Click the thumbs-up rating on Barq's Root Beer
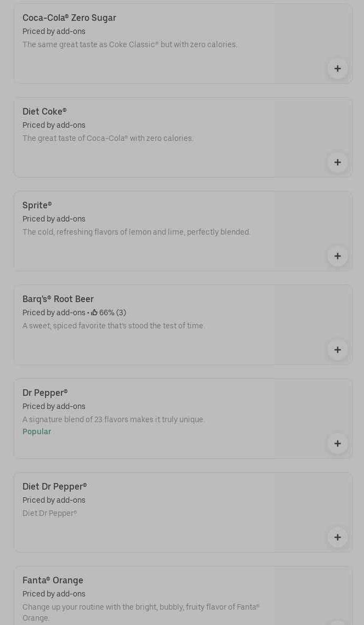364x625 pixels. pos(109,313)
